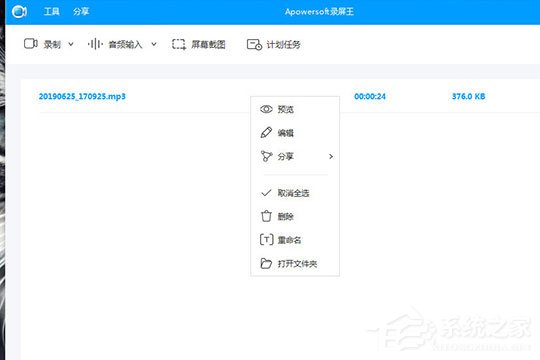
Task: Click the 录制 label
Action: point(52,44)
